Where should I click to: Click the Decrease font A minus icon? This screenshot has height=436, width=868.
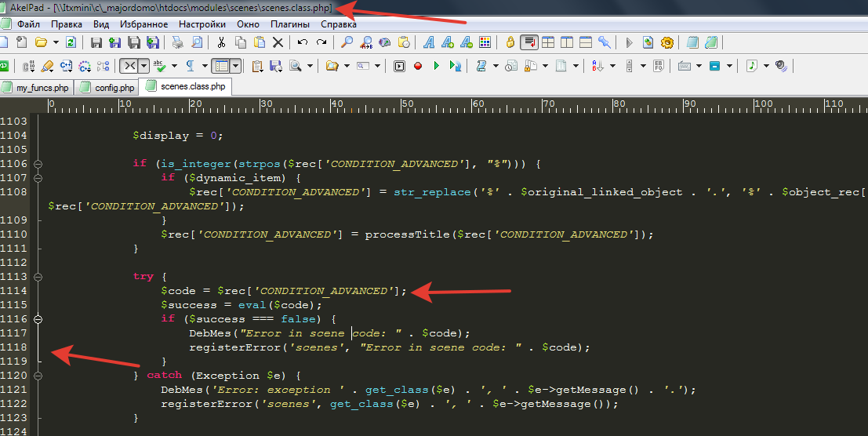click(466, 42)
